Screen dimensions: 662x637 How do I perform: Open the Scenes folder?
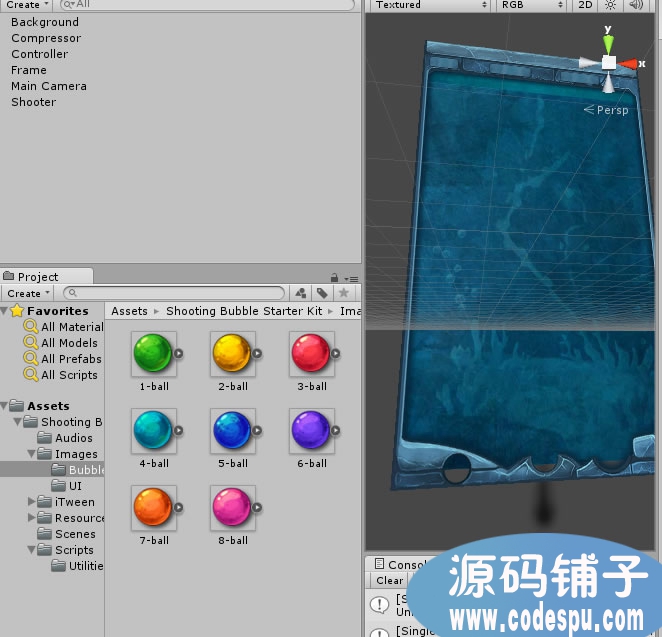pos(66,534)
